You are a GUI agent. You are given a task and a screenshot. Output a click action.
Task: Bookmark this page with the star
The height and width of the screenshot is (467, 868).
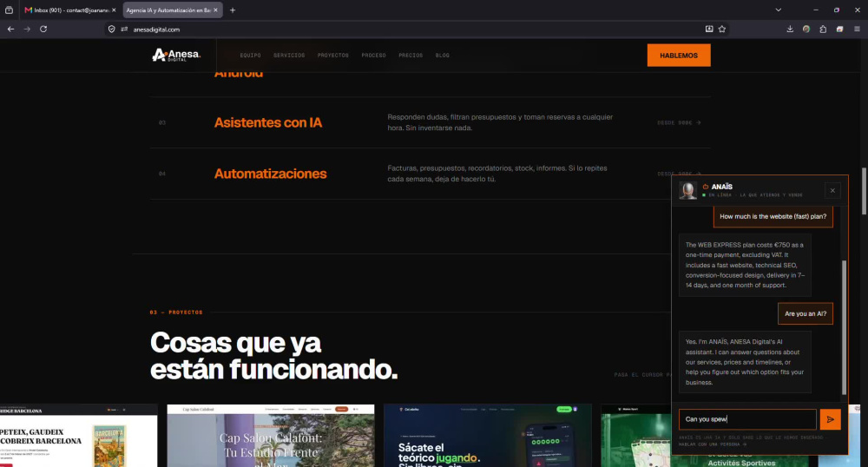tap(722, 30)
